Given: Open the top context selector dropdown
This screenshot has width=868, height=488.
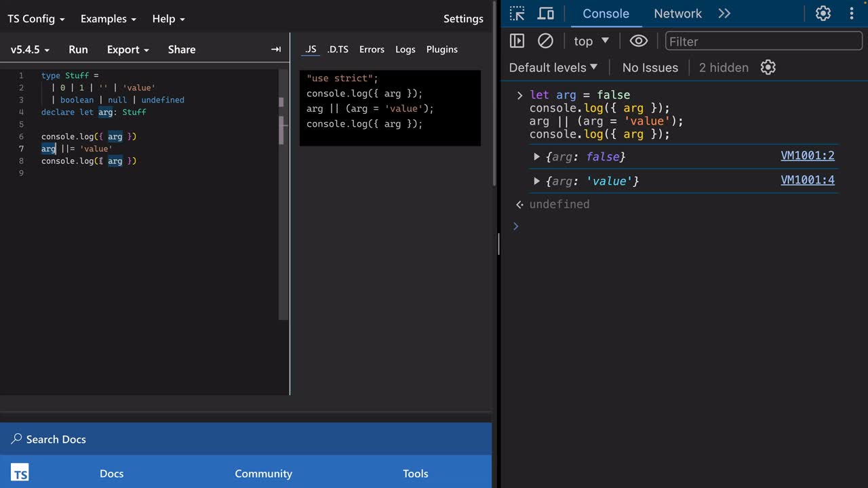Looking at the screenshot, I should (x=591, y=41).
